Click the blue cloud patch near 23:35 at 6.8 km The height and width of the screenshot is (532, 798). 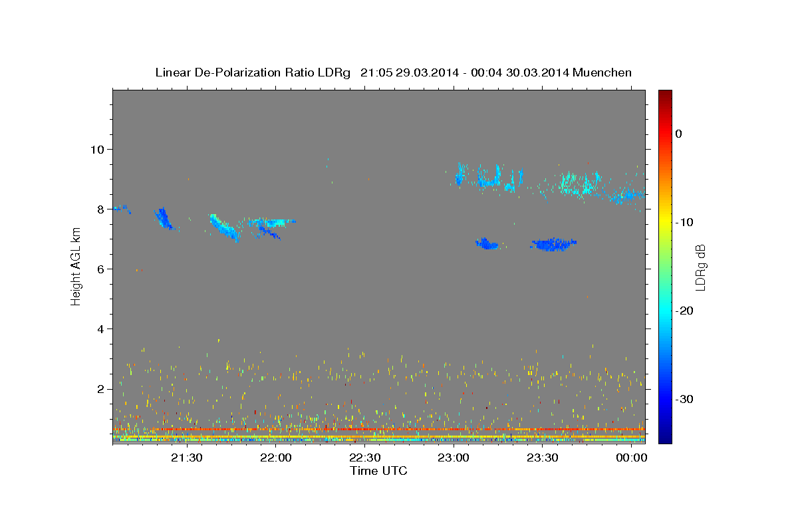coord(553,244)
